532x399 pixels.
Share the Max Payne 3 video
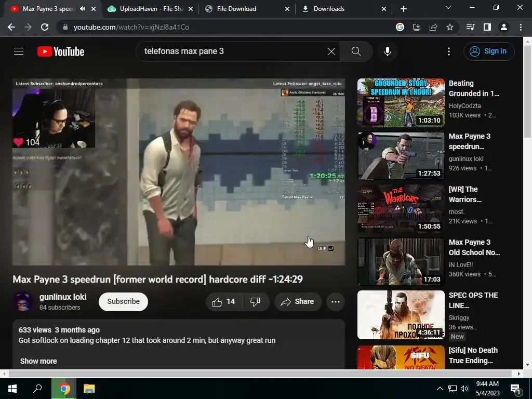298,302
